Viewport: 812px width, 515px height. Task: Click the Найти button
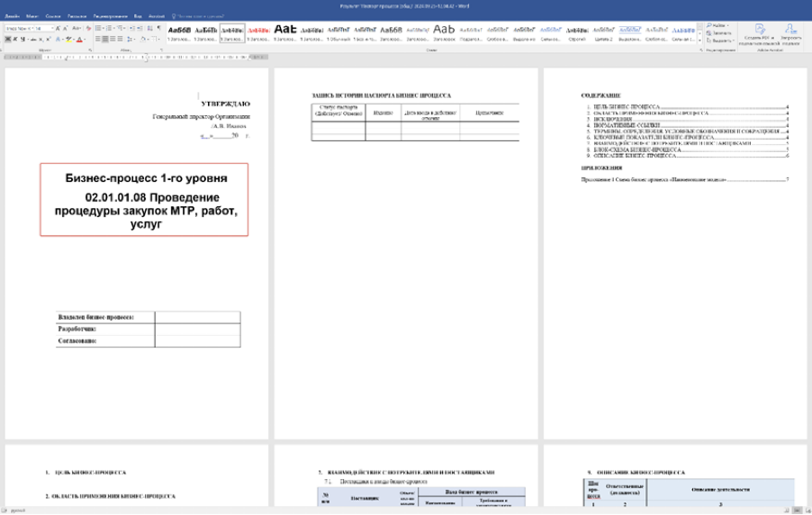point(717,25)
